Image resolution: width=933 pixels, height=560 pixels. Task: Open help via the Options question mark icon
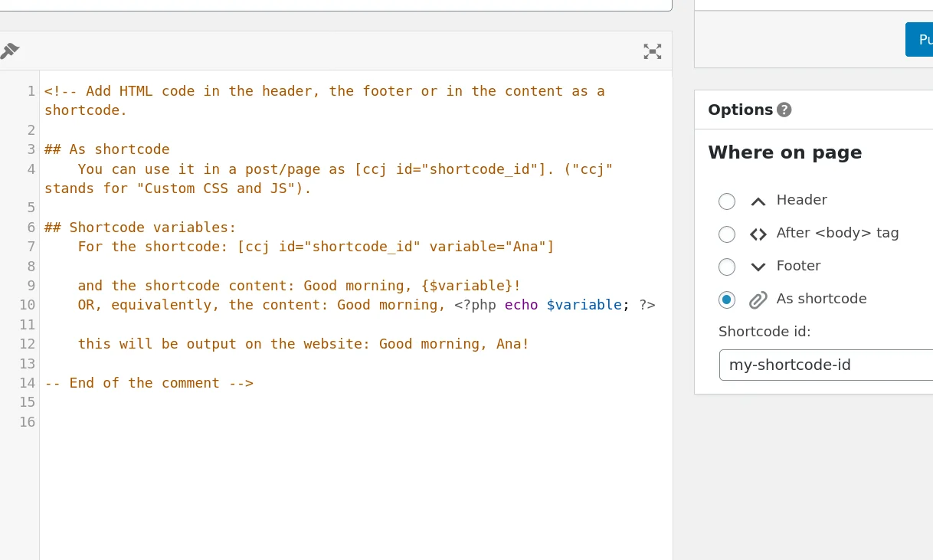(784, 110)
